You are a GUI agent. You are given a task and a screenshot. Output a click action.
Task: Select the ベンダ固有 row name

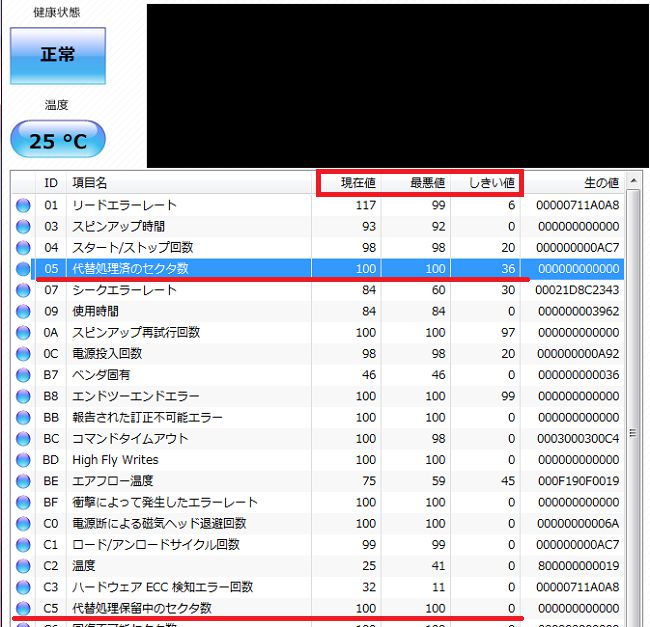pos(101,375)
